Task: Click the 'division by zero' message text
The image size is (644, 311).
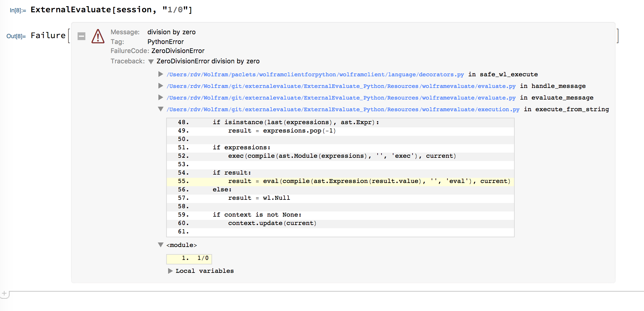Action: (x=171, y=32)
